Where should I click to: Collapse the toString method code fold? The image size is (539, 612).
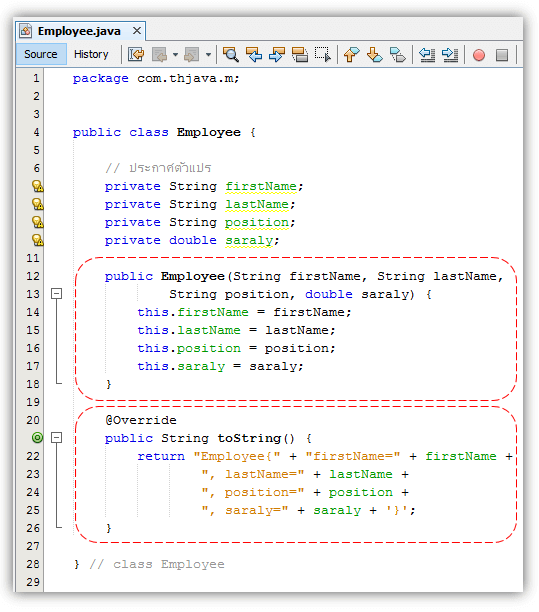[57, 438]
